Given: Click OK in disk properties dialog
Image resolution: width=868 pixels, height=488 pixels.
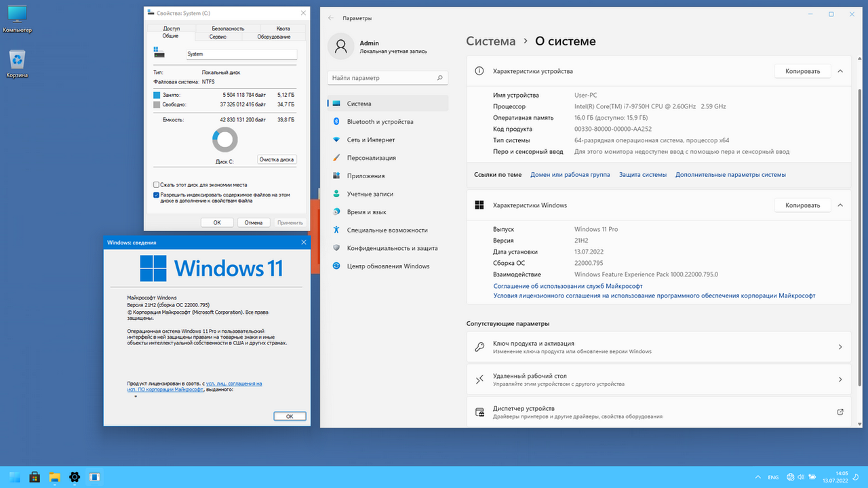Looking at the screenshot, I should coord(217,222).
